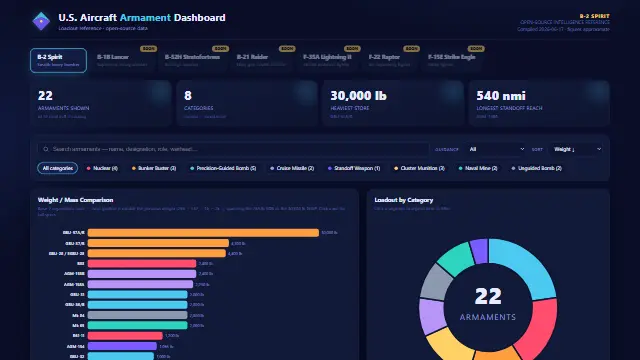Click the magnifier icon in search bar

[x=46, y=149]
